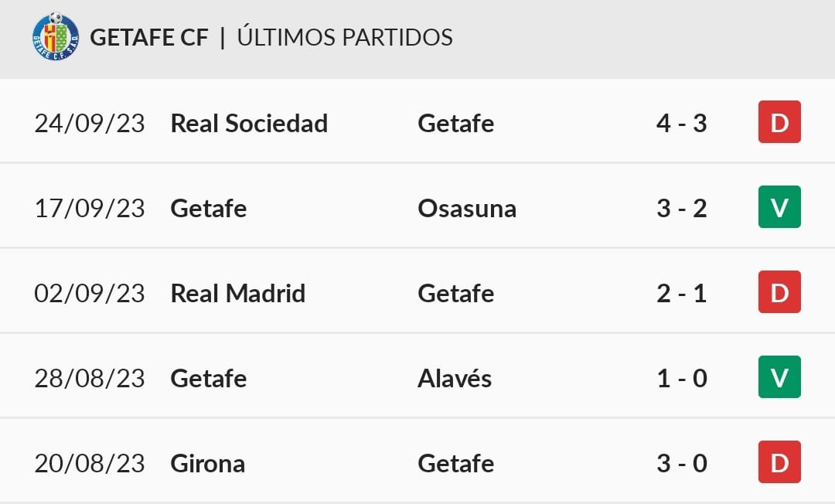View the 1 - 0 score result
The image size is (835, 504).
[x=682, y=379]
